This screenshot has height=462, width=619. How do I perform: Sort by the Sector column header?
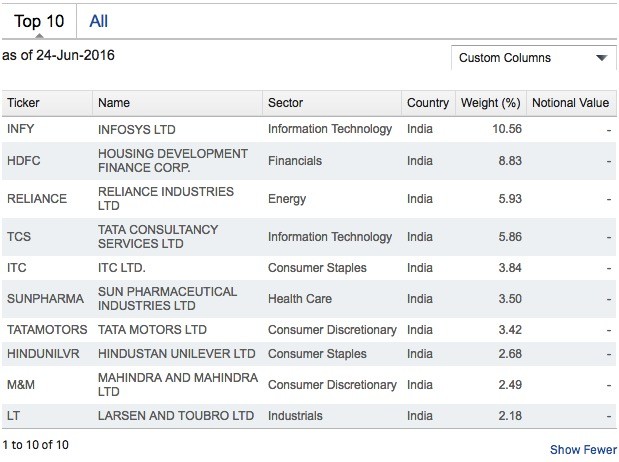pyautogui.click(x=285, y=103)
